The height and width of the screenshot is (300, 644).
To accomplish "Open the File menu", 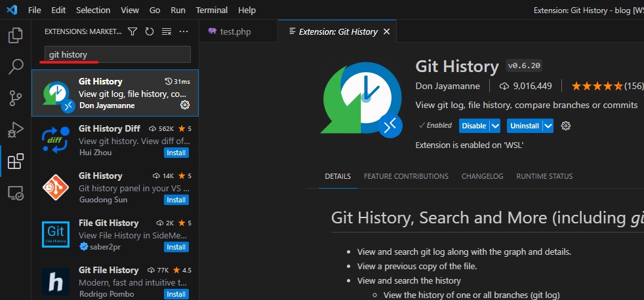I will pyautogui.click(x=35, y=10).
